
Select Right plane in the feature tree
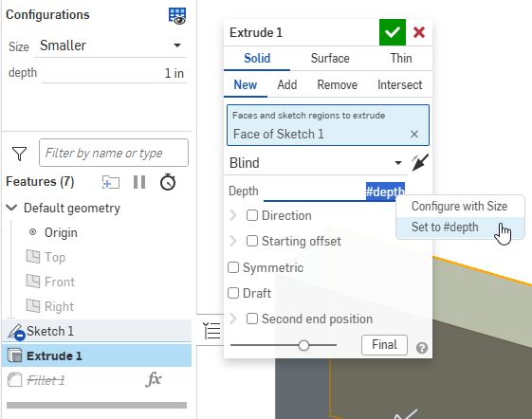(60, 306)
